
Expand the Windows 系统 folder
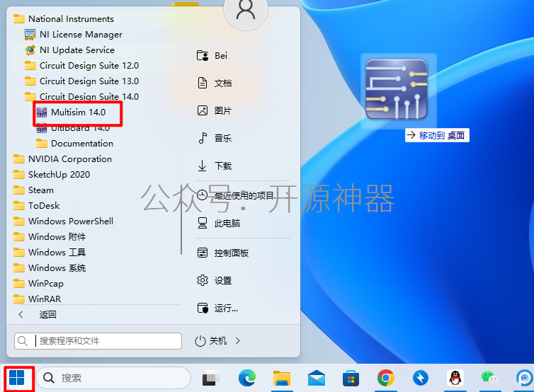pos(50,267)
